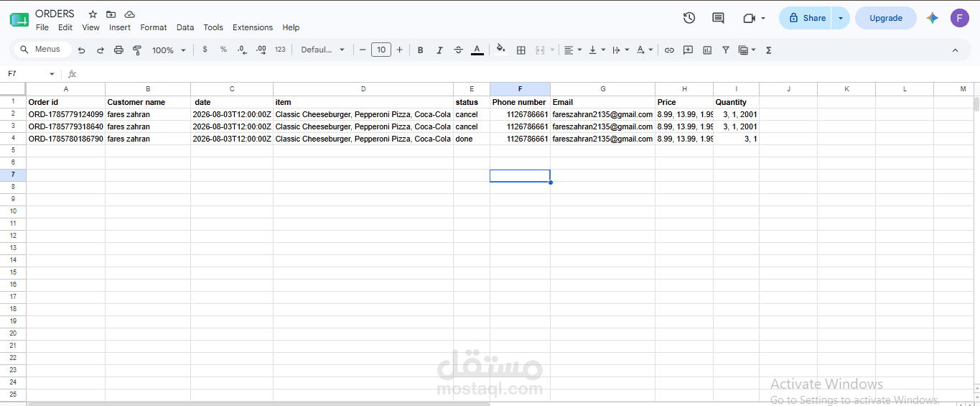
Task: Click the Share button
Action: tap(806, 18)
